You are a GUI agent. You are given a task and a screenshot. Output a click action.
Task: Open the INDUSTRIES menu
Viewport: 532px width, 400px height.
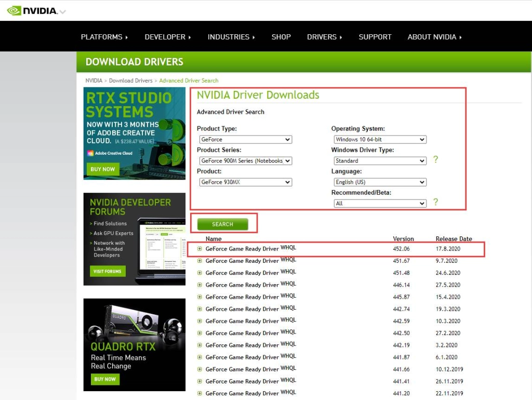pyautogui.click(x=231, y=37)
